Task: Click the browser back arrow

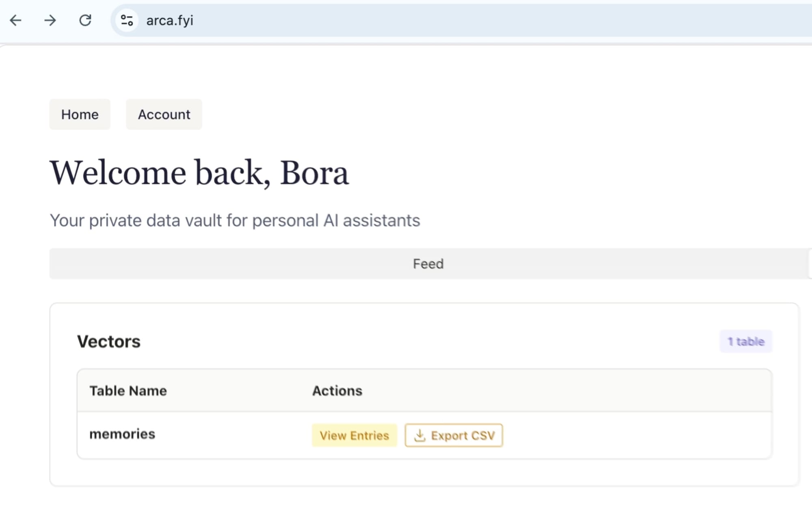Action: pos(15,20)
